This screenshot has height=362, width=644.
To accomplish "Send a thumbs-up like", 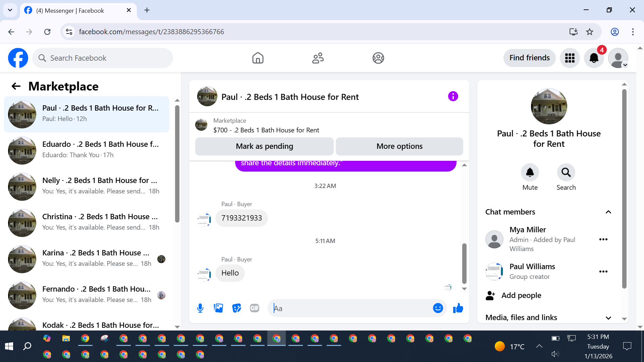I will (x=458, y=308).
